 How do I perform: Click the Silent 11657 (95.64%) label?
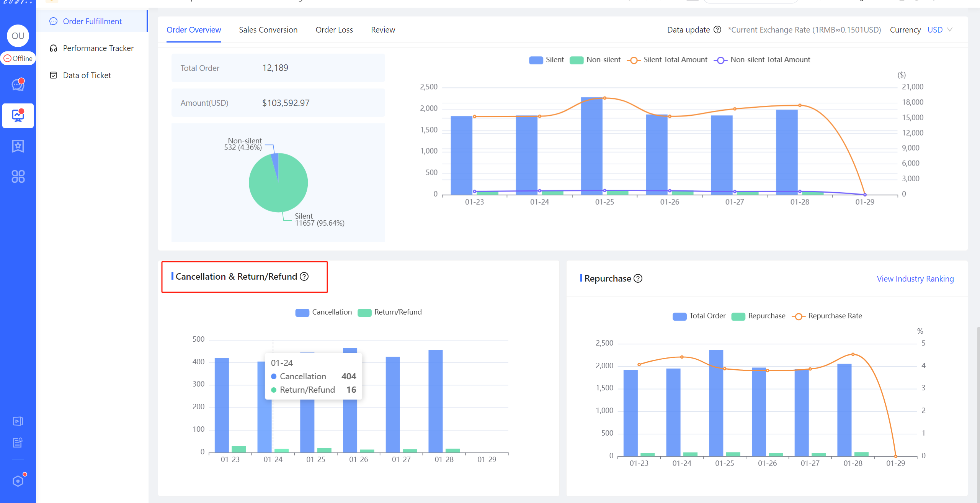pyautogui.click(x=320, y=220)
